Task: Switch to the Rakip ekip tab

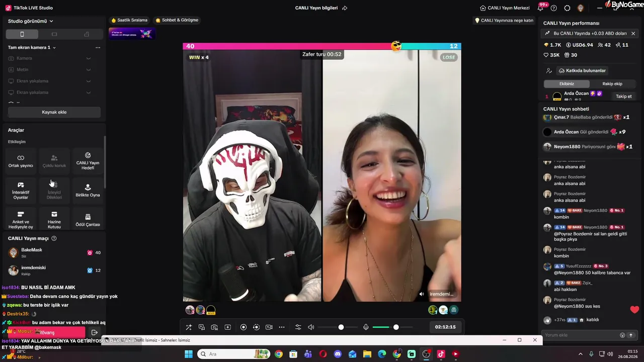Action: click(612, 84)
